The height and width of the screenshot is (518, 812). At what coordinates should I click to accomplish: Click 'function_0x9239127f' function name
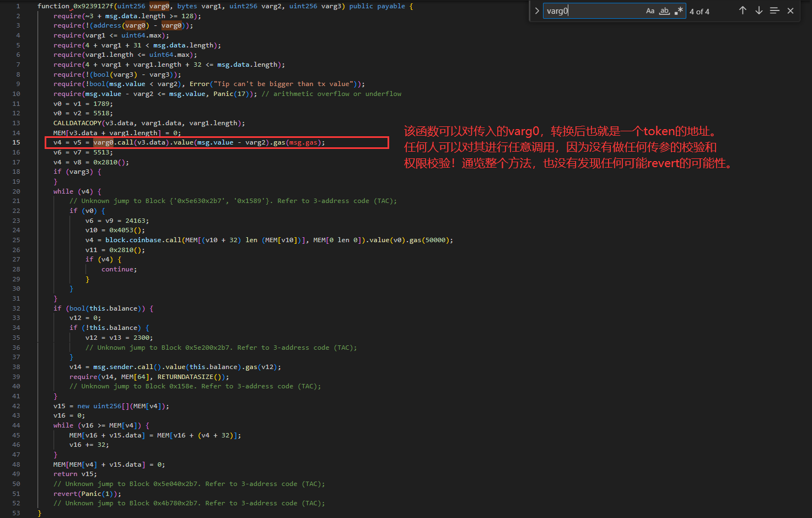point(76,6)
